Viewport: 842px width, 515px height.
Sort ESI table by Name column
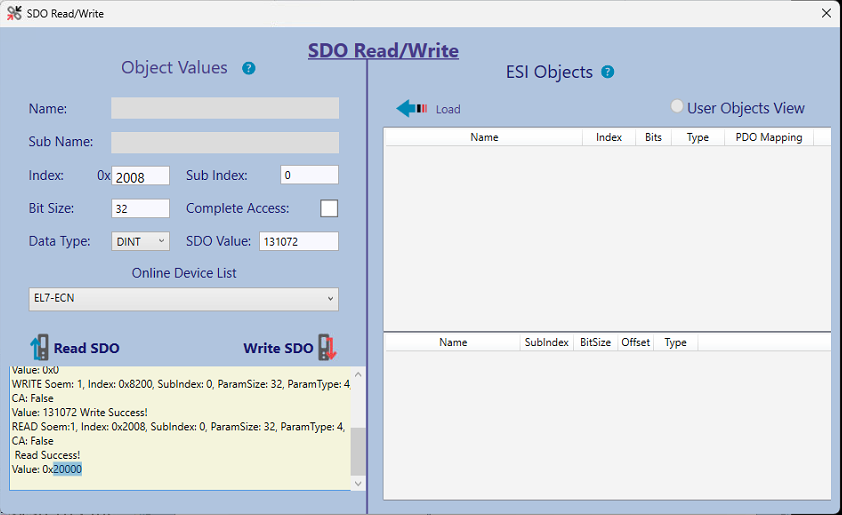484,137
